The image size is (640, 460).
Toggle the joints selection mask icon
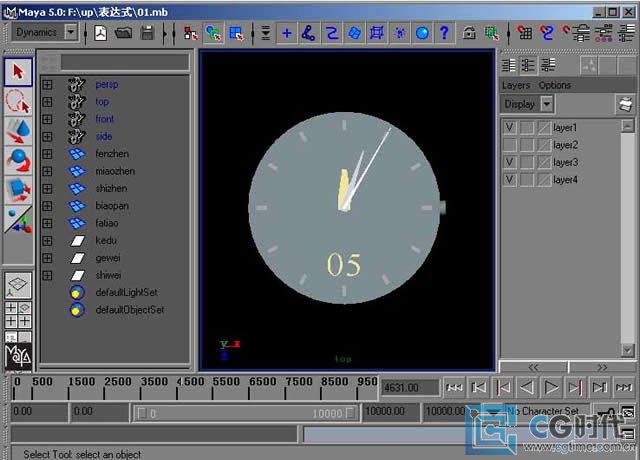click(x=309, y=33)
